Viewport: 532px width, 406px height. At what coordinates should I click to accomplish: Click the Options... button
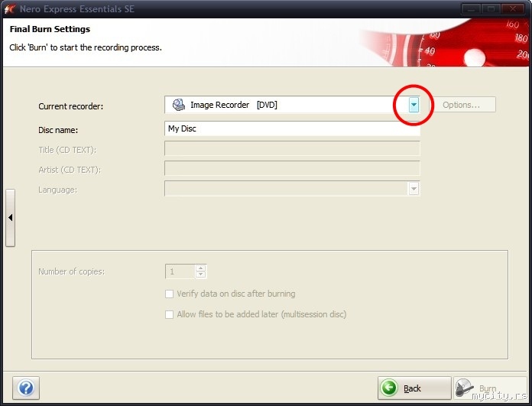tap(463, 105)
